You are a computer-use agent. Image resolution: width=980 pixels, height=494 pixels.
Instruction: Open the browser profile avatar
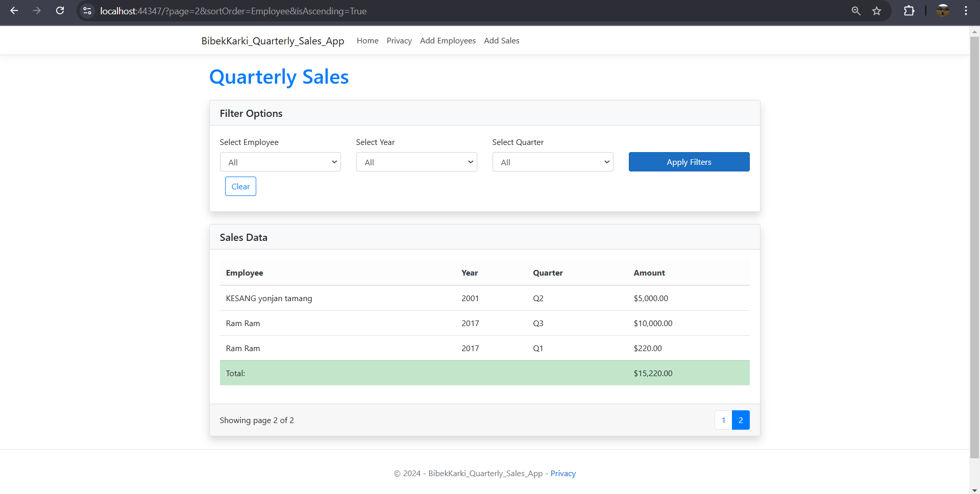coord(943,11)
